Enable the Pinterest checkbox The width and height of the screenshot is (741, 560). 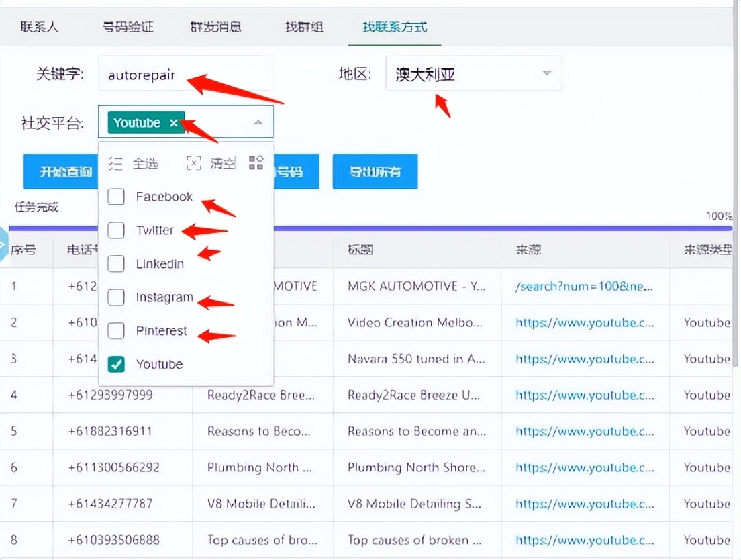[x=115, y=330]
